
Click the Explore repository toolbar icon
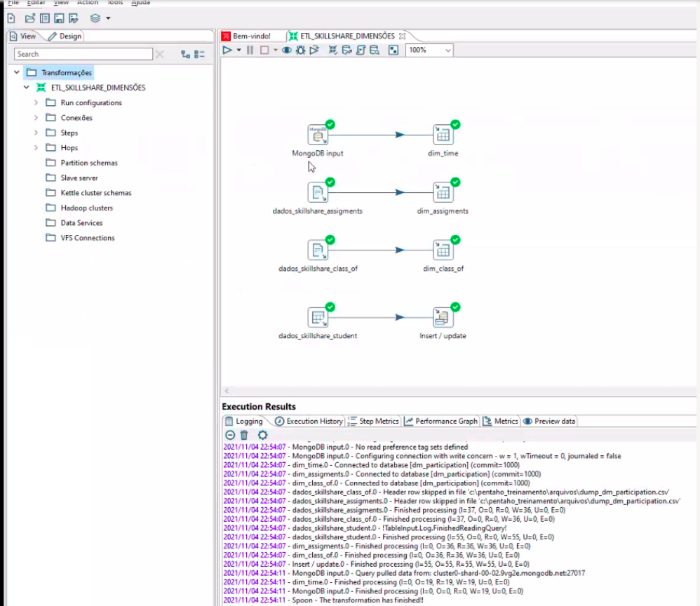(x=45, y=18)
